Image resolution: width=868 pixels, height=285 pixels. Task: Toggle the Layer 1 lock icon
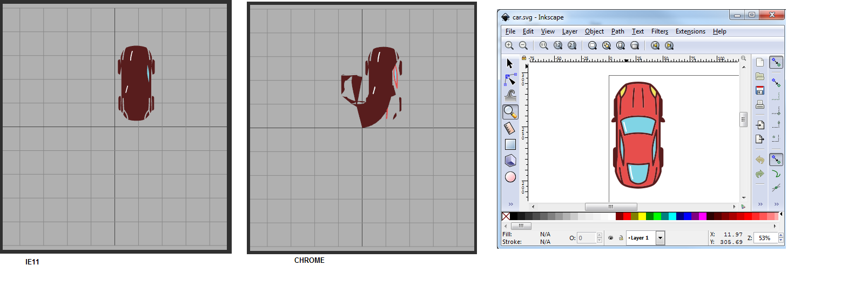pyautogui.click(x=621, y=238)
